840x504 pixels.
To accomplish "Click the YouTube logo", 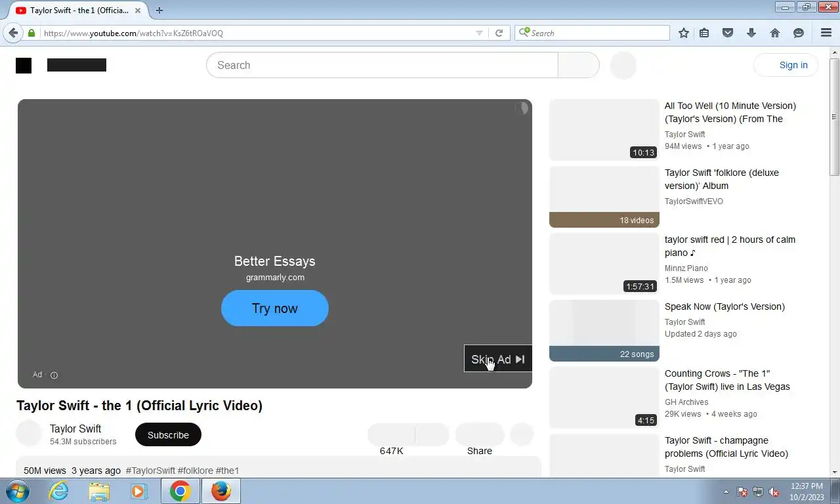I will 77,65.
